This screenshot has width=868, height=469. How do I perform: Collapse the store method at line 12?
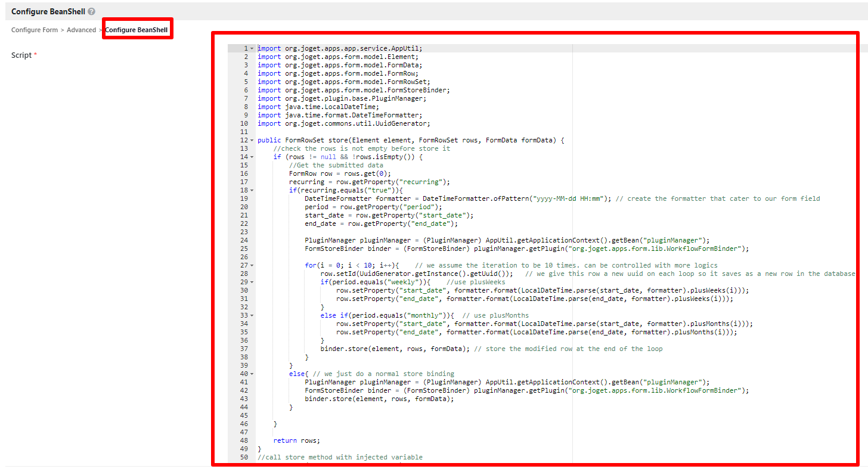pos(252,140)
